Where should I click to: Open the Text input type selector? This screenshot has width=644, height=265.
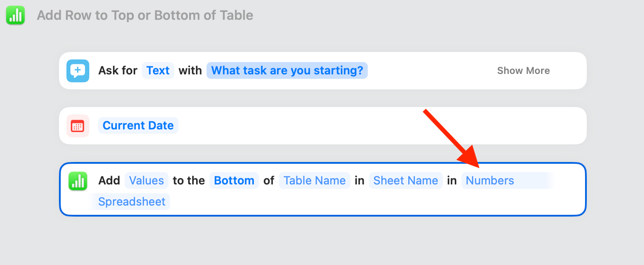click(158, 70)
